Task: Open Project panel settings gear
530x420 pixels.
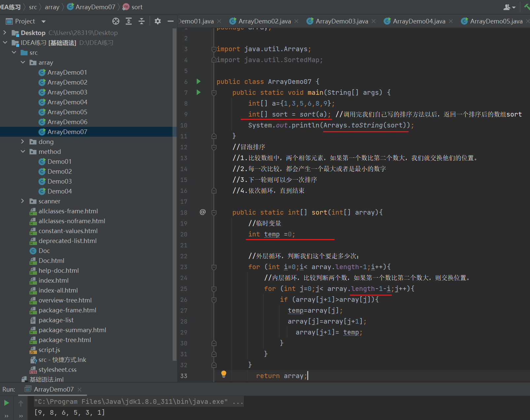Action: pyautogui.click(x=158, y=21)
